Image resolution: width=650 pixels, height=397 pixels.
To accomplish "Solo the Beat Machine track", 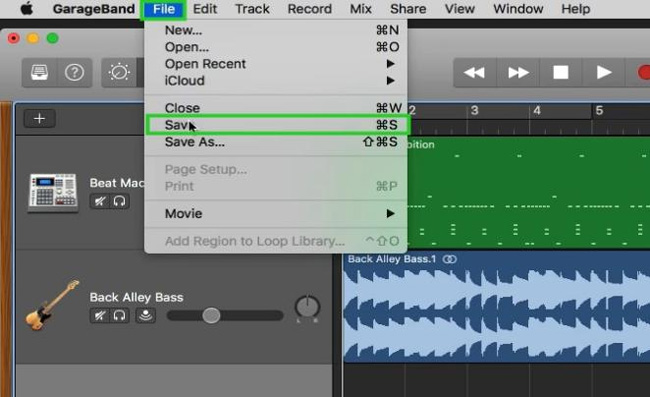I will (119, 201).
